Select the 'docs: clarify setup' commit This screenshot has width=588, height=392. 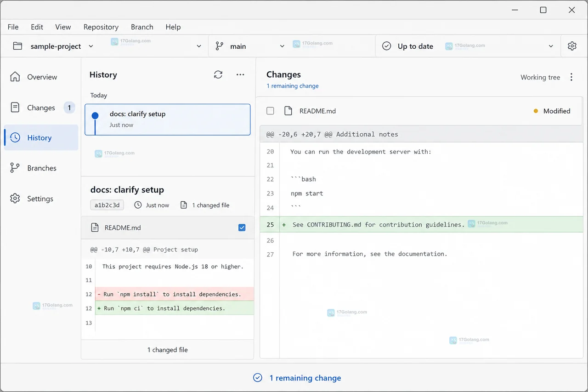tap(168, 119)
